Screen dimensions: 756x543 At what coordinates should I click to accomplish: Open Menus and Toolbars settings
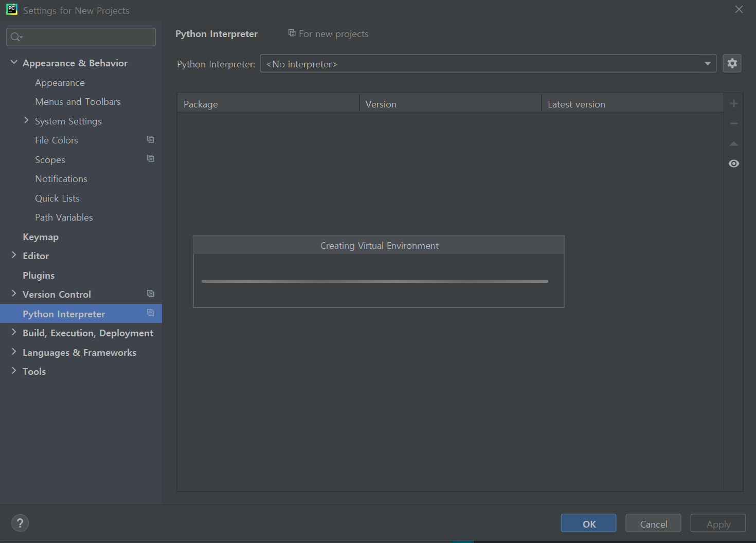click(78, 102)
